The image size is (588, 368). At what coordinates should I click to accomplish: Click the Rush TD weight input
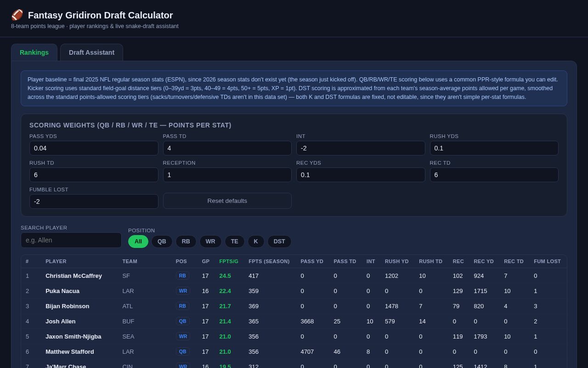94,175
